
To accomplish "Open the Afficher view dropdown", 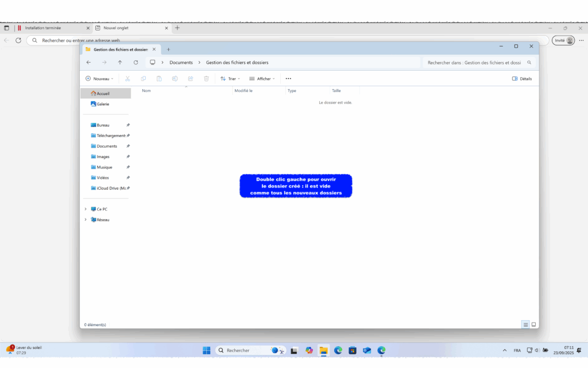I will 262,79.
